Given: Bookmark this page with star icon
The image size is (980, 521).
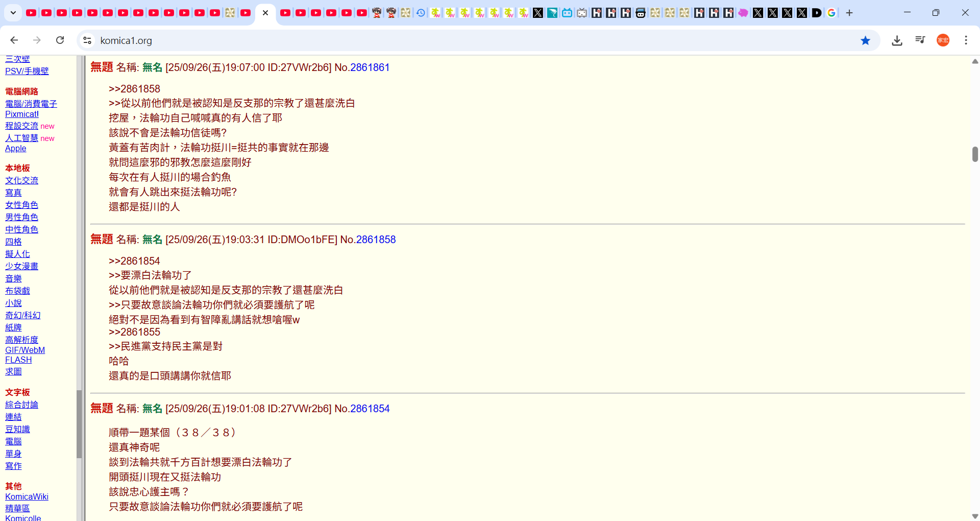Looking at the screenshot, I should pyautogui.click(x=865, y=40).
